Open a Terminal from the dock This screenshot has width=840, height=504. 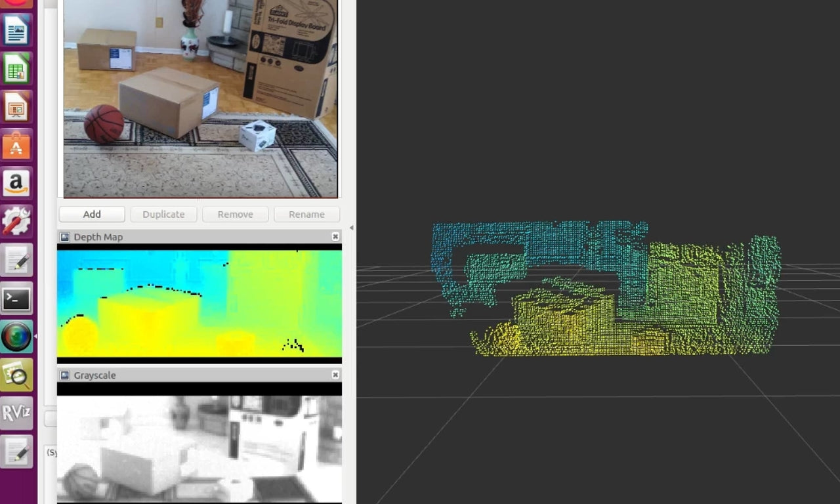coord(16,299)
